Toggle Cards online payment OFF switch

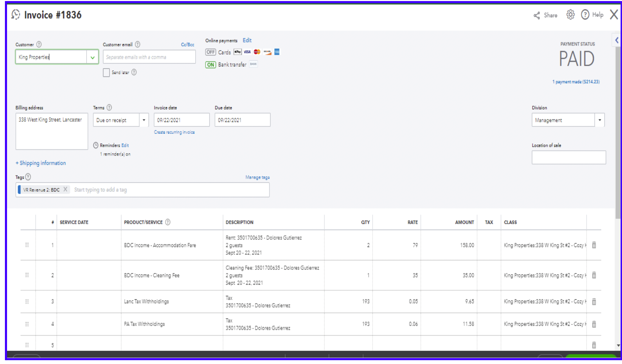(210, 52)
